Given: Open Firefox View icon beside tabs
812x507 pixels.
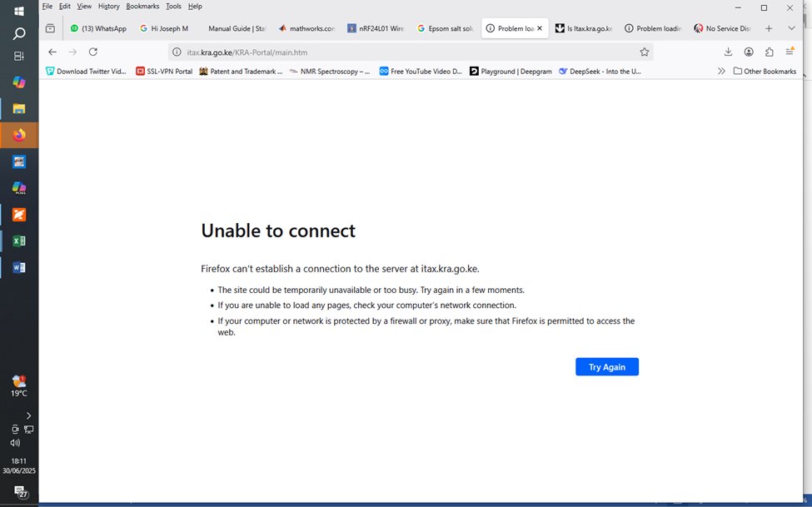Looking at the screenshot, I should point(50,28).
